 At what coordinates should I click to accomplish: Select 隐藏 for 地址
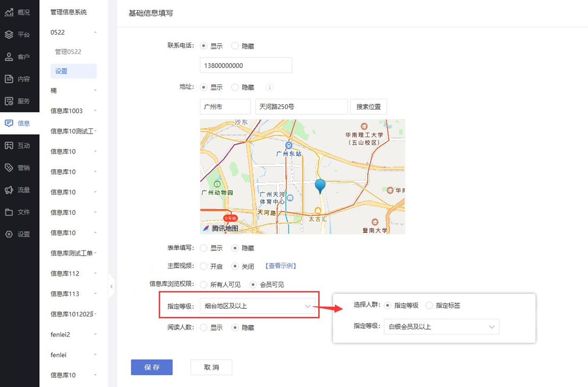235,87
